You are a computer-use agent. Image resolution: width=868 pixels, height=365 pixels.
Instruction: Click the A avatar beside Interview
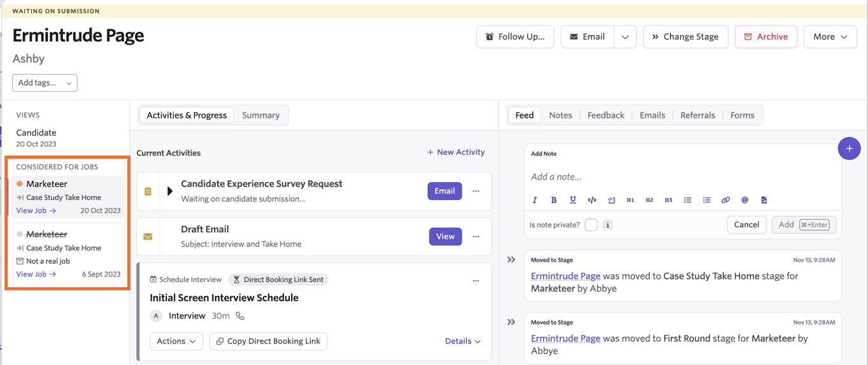tap(156, 316)
